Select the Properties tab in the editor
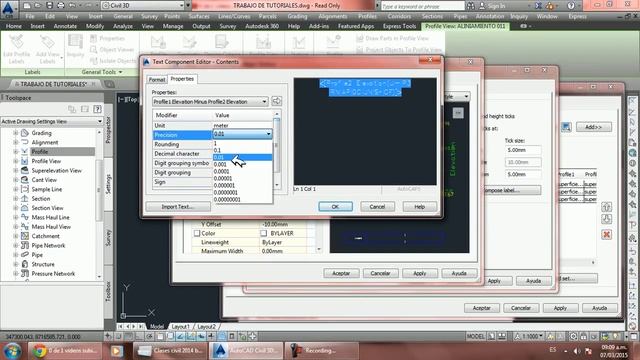The width and height of the screenshot is (640, 360). 182,79
